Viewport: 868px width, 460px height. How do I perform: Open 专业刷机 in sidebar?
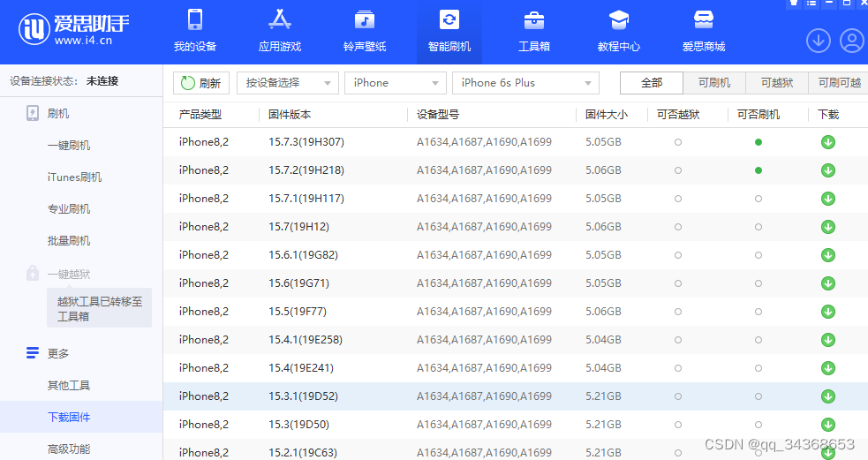(x=69, y=209)
